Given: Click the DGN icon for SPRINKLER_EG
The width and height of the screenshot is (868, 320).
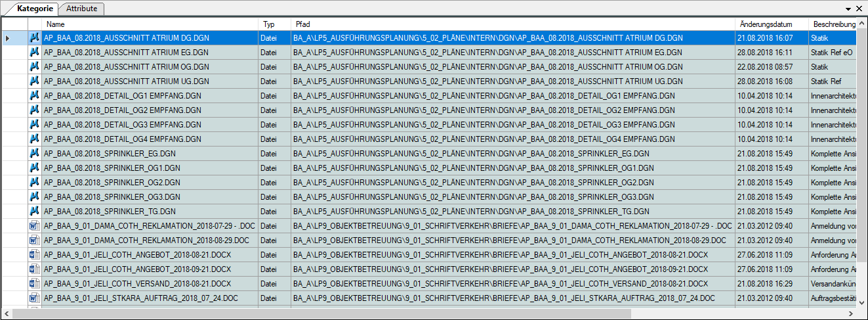Looking at the screenshot, I should coord(35,154).
